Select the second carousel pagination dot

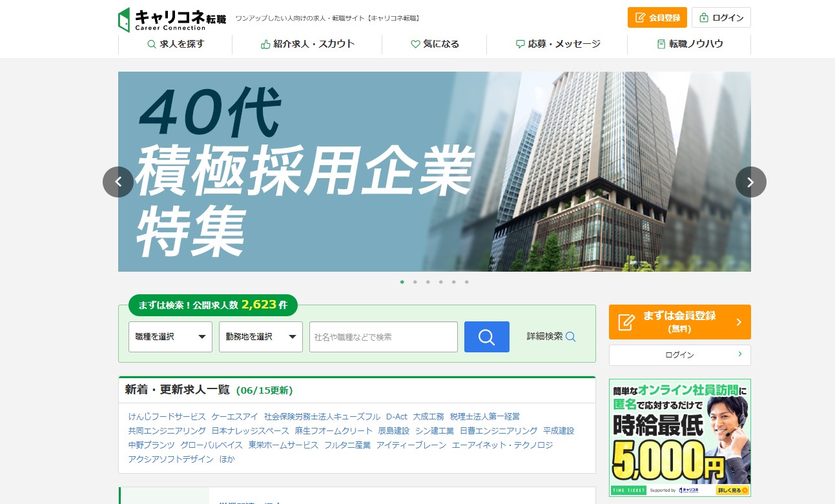click(415, 282)
